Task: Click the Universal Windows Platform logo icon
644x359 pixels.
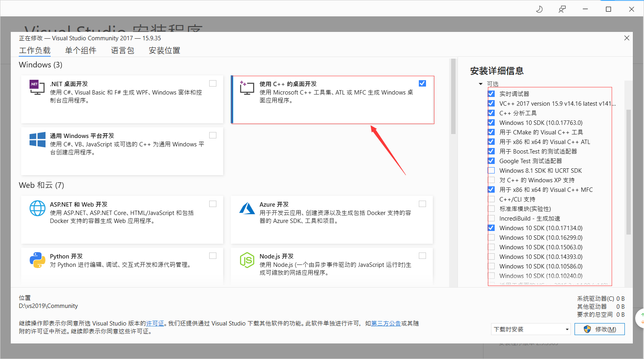Action: 38,140
